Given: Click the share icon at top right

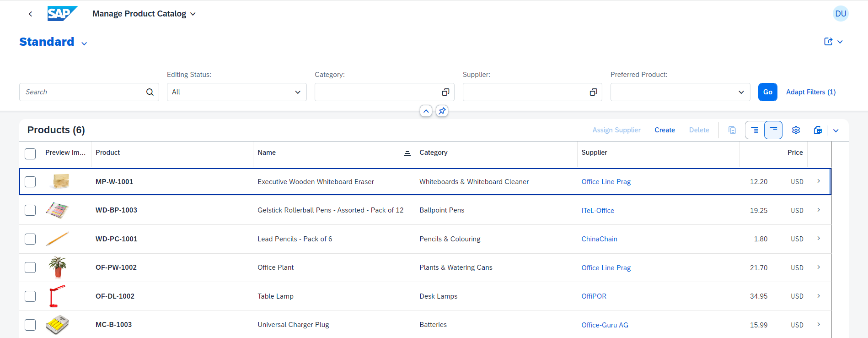Looking at the screenshot, I should point(828,42).
